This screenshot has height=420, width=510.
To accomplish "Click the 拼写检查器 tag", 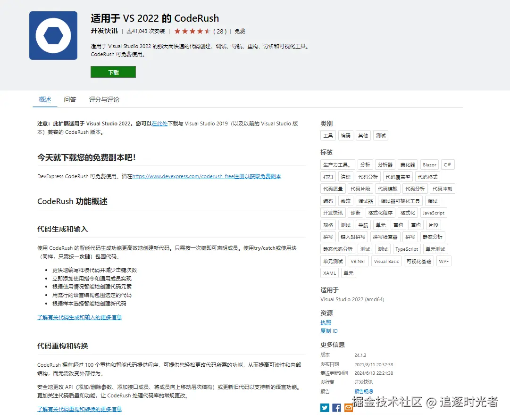I will (385, 237).
